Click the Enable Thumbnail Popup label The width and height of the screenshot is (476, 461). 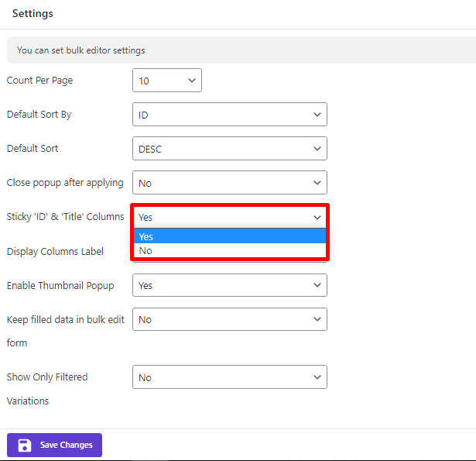[60, 285]
